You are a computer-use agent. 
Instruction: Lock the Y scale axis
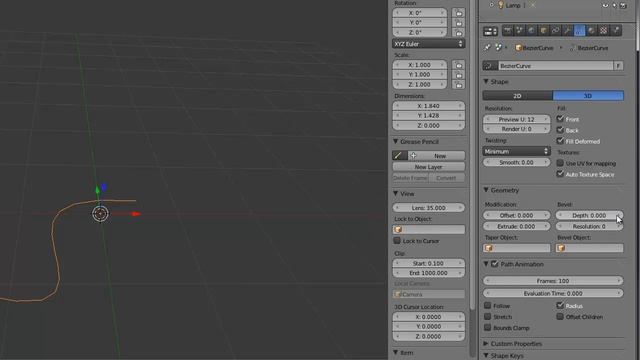pyautogui.click(x=458, y=75)
